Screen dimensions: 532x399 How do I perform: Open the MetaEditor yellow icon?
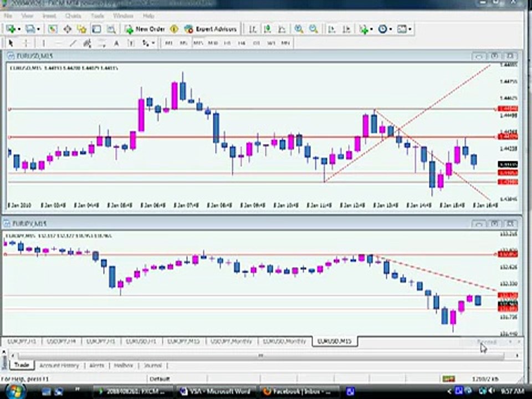(x=174, y=29)
